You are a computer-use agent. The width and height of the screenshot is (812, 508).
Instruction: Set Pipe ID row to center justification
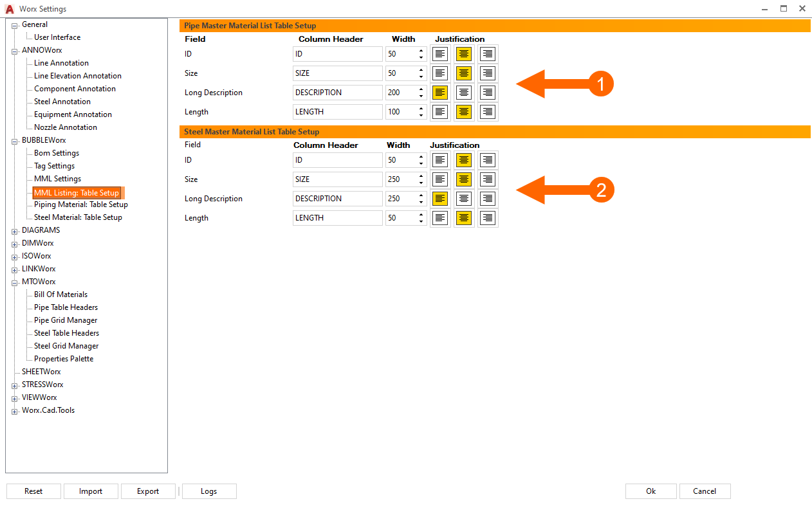464,54
